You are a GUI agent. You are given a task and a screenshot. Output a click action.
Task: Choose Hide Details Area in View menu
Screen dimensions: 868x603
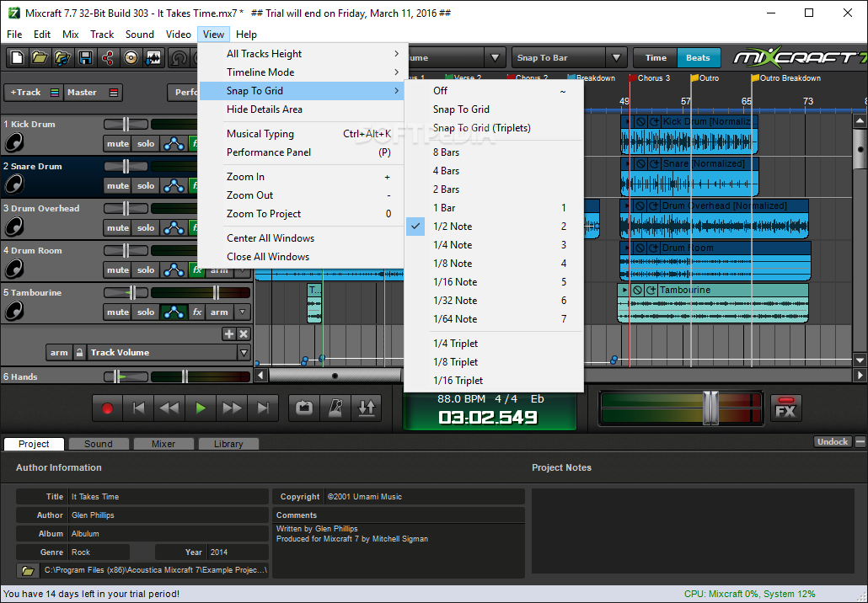(303, 109)
